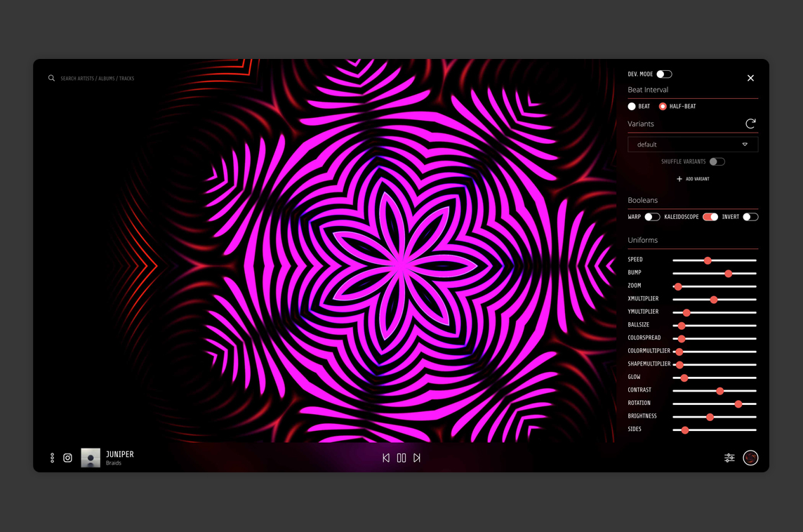Select the Beat radio option
Screen dimensions: 803x532
pyautogui.click(x=632, y=107)
